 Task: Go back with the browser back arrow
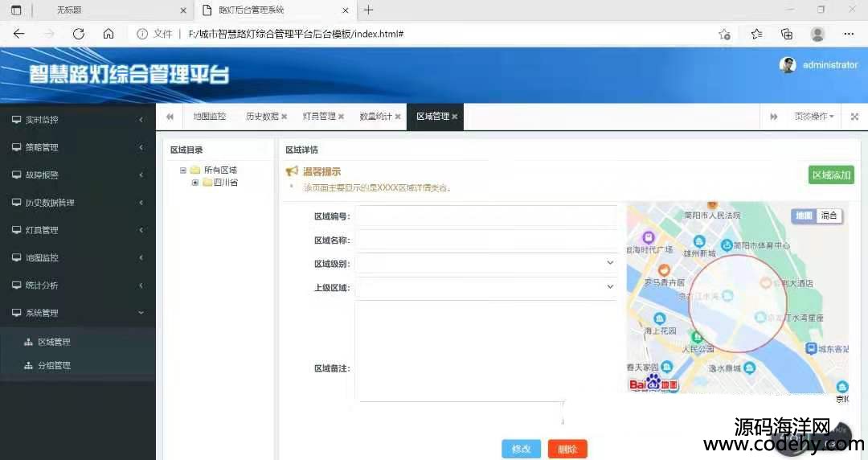18,34
